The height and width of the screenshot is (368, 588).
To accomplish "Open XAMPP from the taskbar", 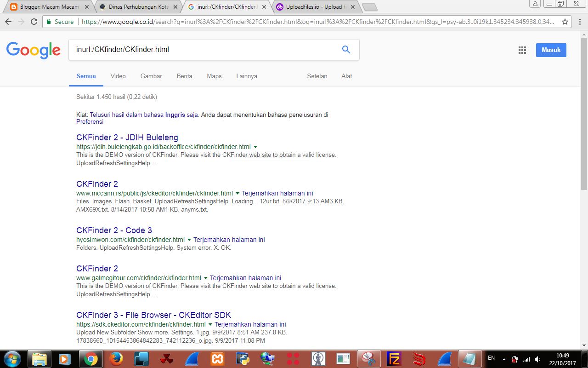I will pyautogui.click(x=217, y=359).
